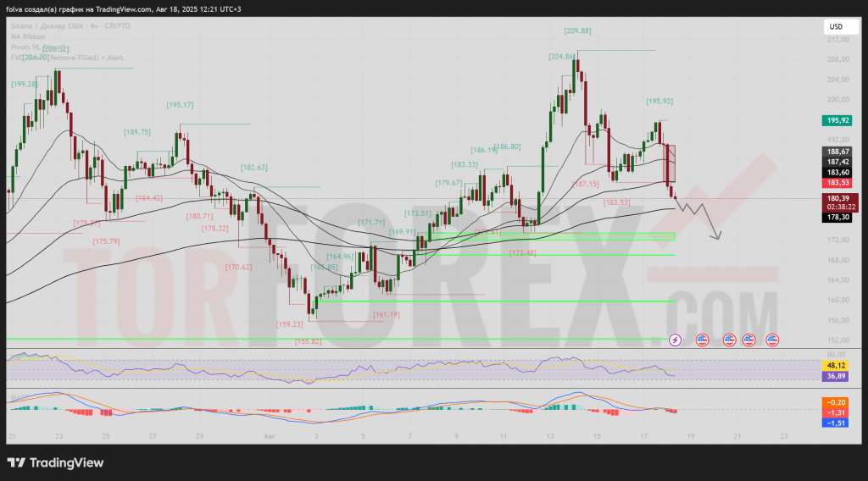Click the leftmost US flag economic event icon
Image resolution: width=868 pixels, height=481 pixels.
click(702, 340)
